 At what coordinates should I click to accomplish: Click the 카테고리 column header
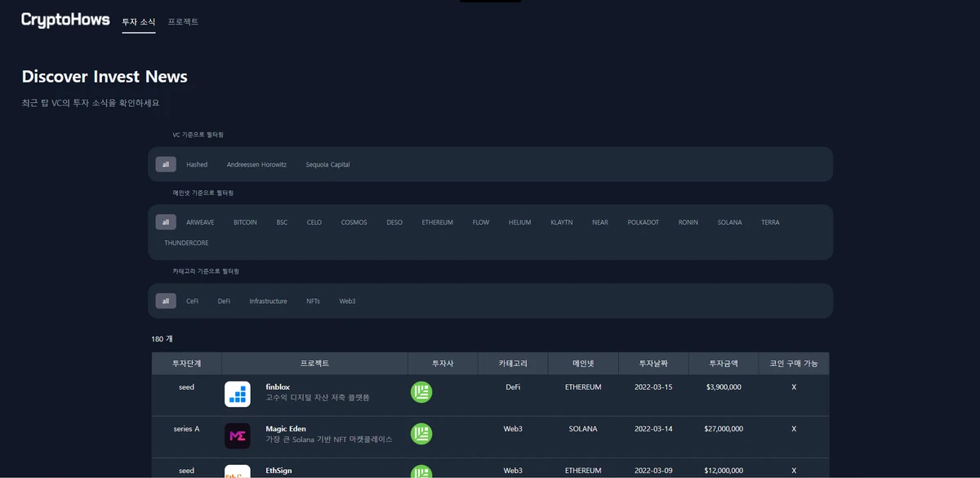coord(513,364)
